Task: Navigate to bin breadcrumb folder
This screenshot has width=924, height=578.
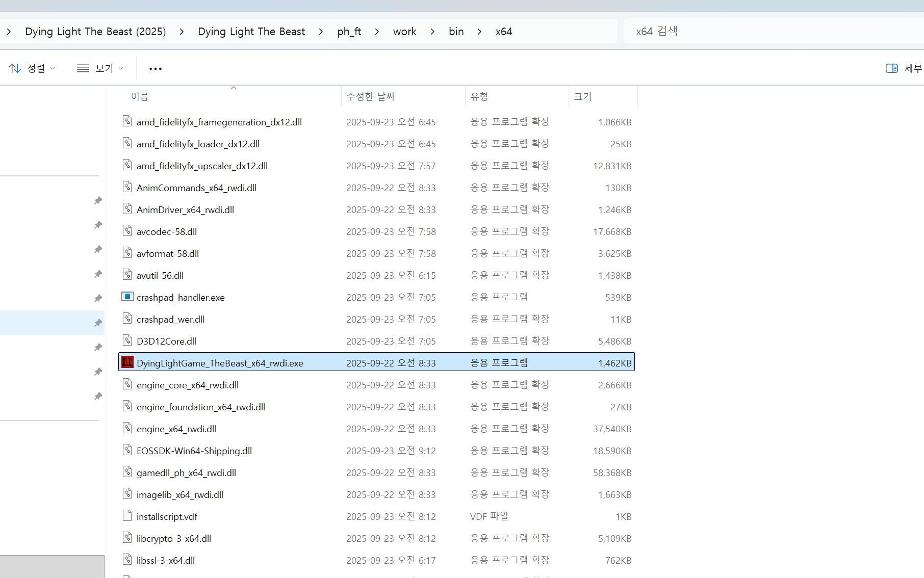Action: [456, 32]
